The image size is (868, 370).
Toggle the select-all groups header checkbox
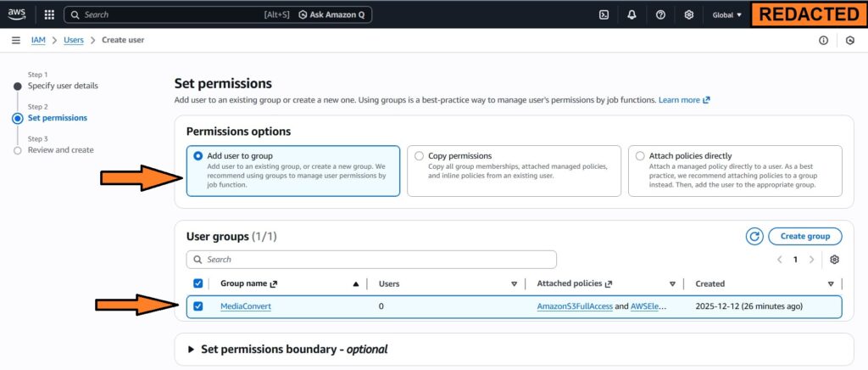point(198,283)
